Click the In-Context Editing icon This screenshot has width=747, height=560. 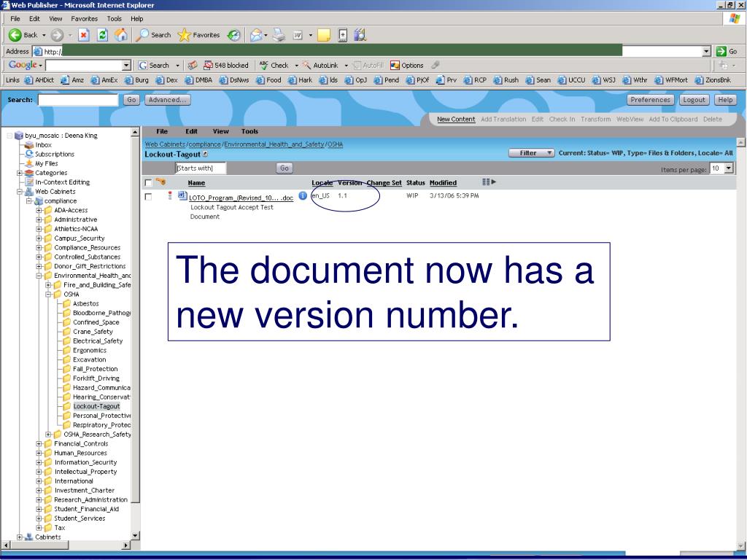29,182
